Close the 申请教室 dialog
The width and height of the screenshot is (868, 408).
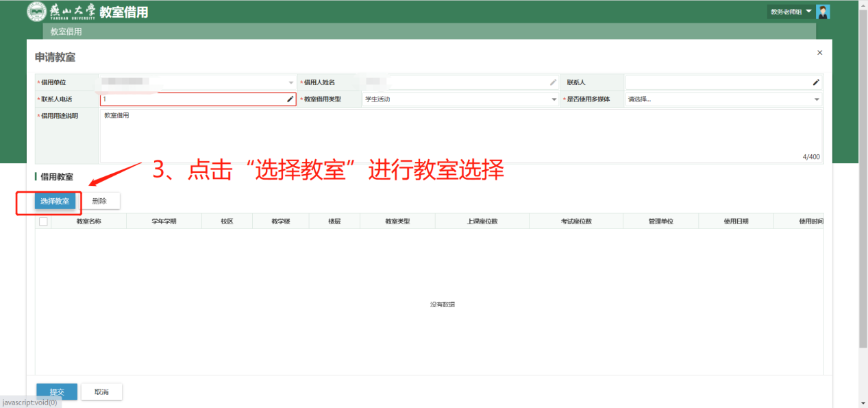tap(820, 53)
